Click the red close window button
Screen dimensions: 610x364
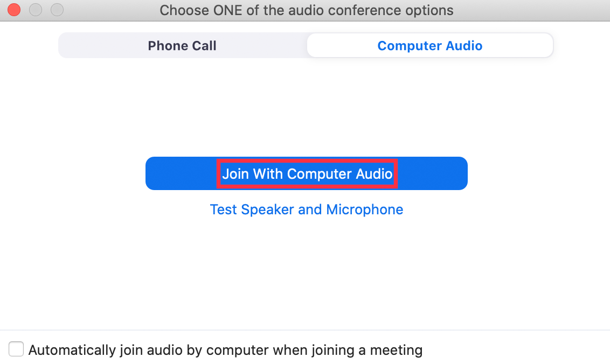(x=13, y=10)
